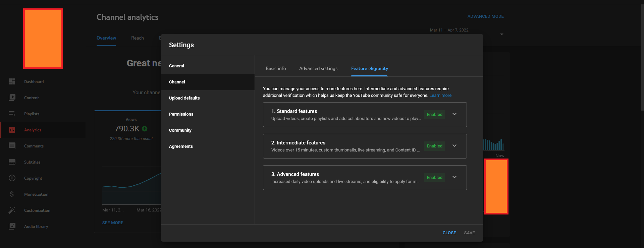The width and height of the screenshot is (644, 248).
Task: Click the 790.3K views value
Action: 127,129
